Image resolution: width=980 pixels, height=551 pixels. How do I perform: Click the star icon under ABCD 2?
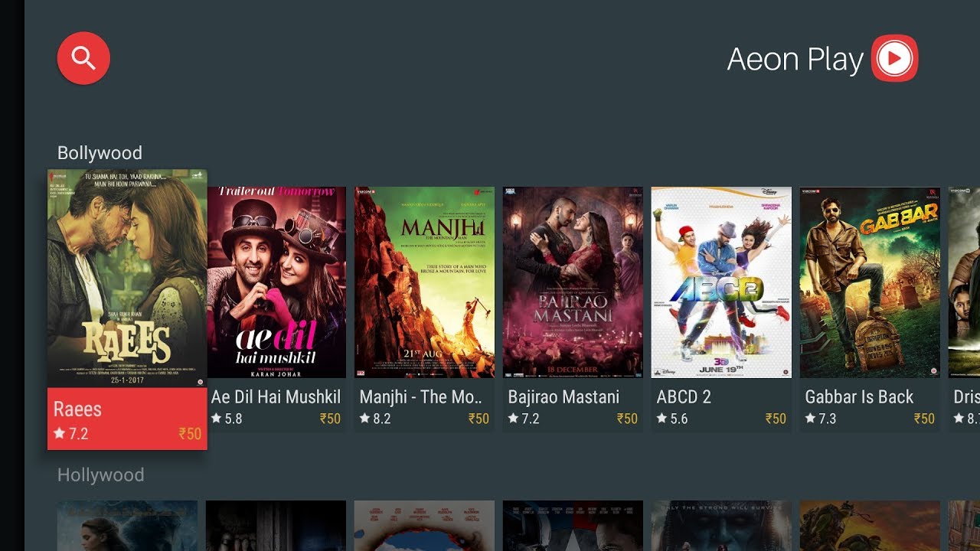point(661,419)
